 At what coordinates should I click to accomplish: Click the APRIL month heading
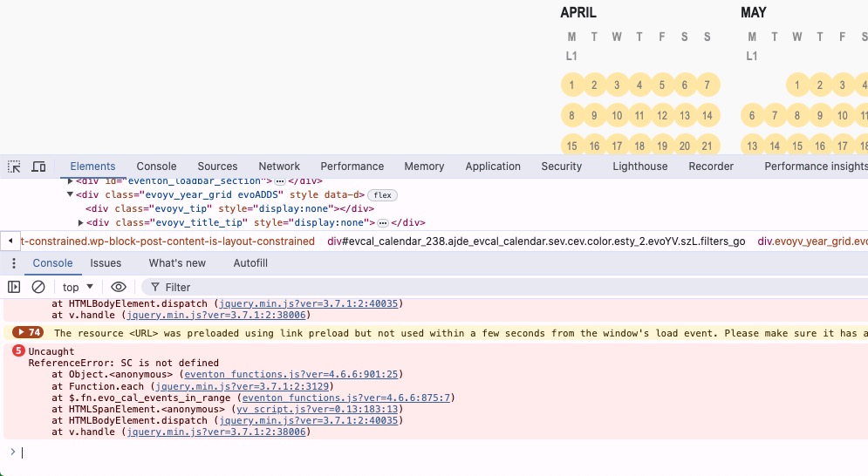pos(578,13)
